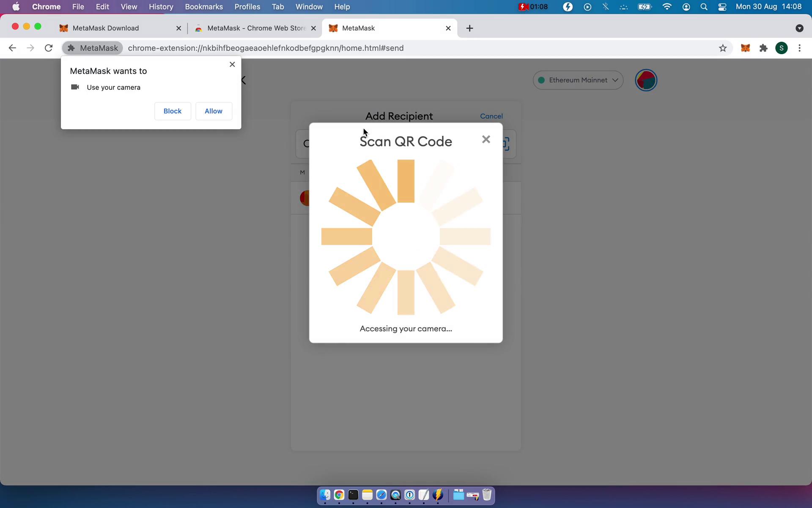Cancel the Add Recipient operation
Screen dimensions: 812x508
[x=491, y=116]
